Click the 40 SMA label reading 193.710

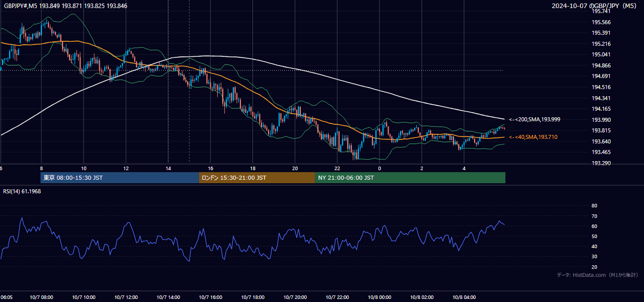pyautogui.click(x=533, y=137)
